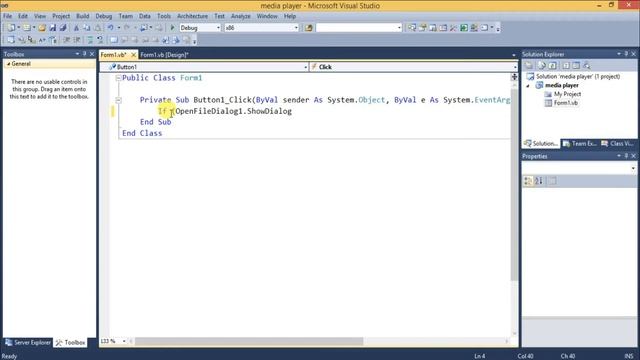Click the End Class line
Image resolution: width=640 pixels, height=360 pixels.
[142, 133]
